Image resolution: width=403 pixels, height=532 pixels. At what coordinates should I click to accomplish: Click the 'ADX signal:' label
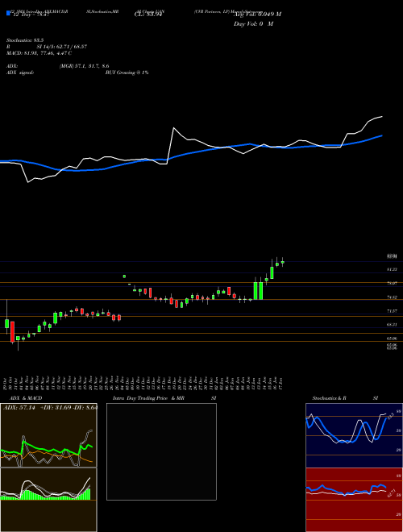20,73
